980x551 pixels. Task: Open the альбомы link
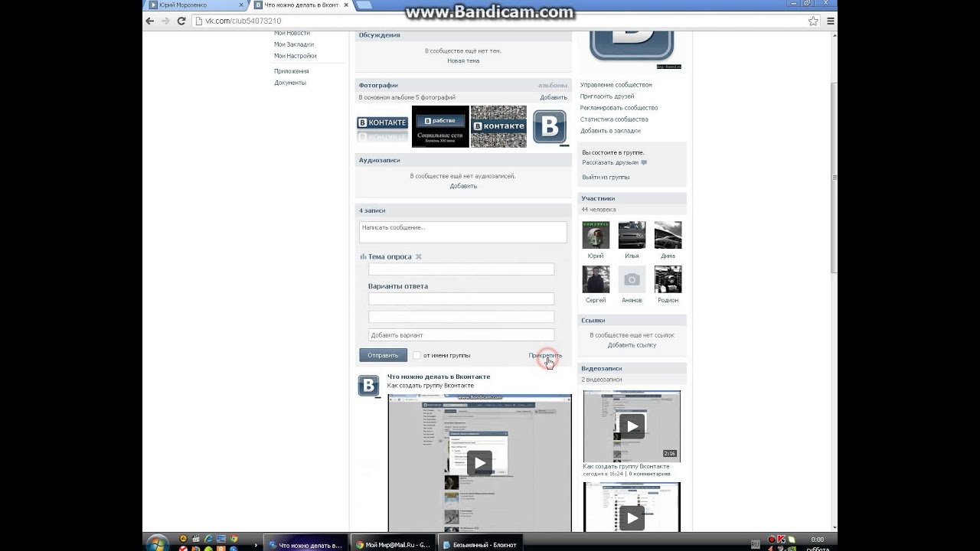click(553, 85)
